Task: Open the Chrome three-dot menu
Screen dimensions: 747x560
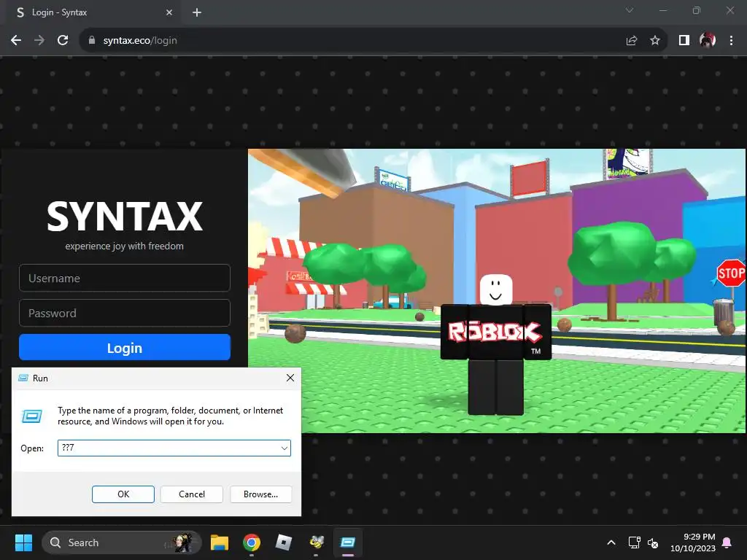Action: [731, 41]
